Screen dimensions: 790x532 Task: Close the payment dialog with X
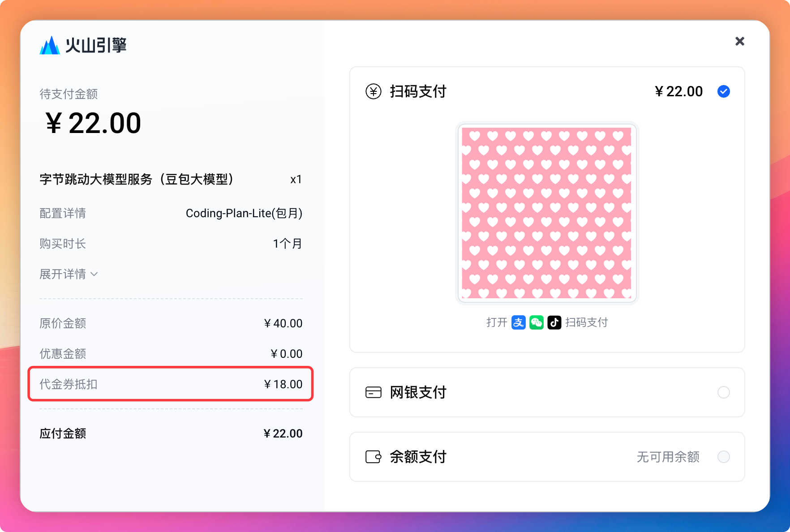[x=739, y=41]
